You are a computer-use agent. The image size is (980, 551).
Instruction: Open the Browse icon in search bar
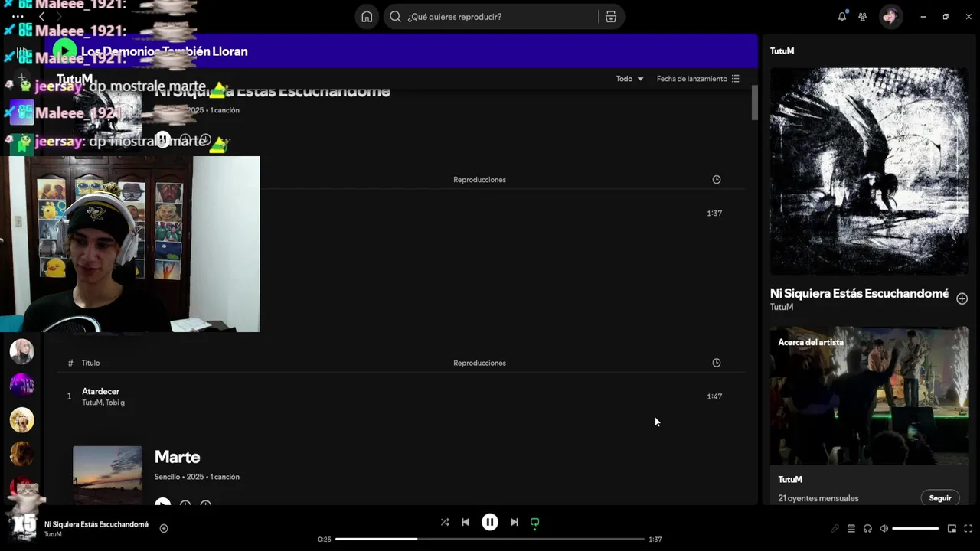611,17
